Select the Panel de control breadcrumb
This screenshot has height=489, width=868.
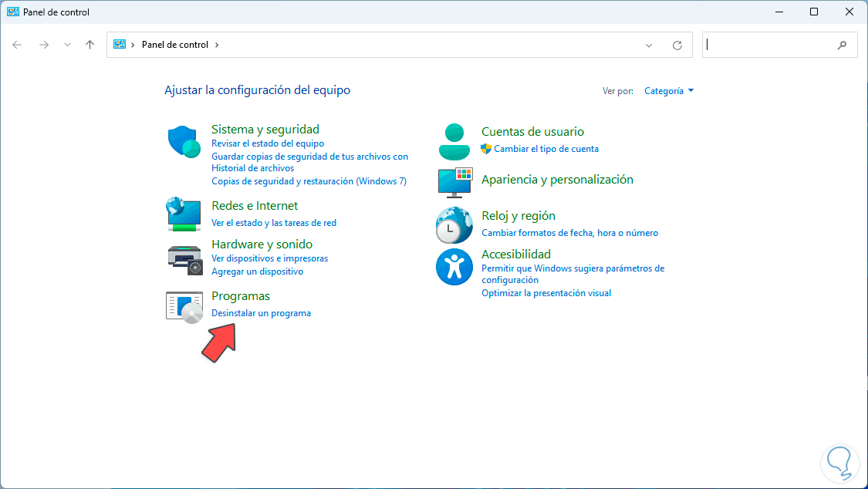pyautogui.click(x=175, y=45)
